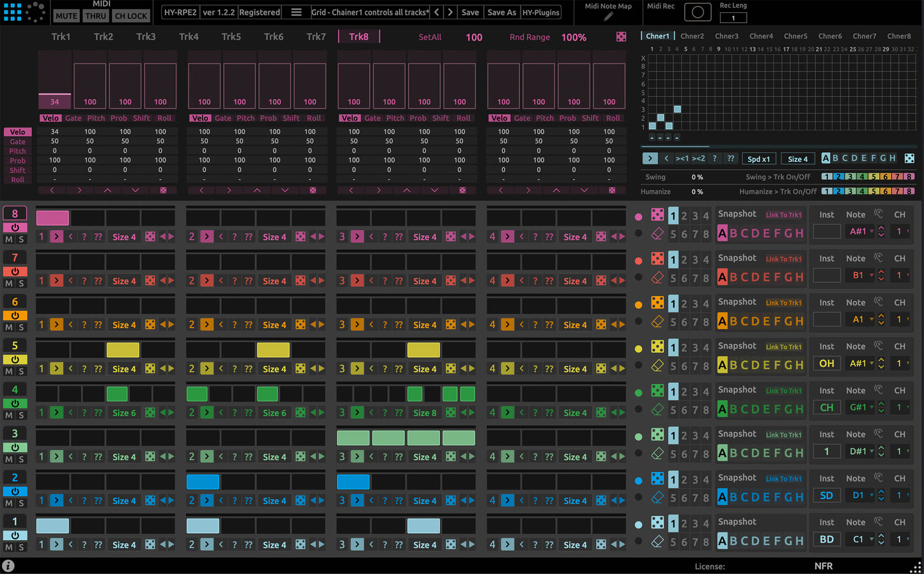Select the Roll row label in the left parameter list
924x574 pixels.
click(x=18, y=180)
